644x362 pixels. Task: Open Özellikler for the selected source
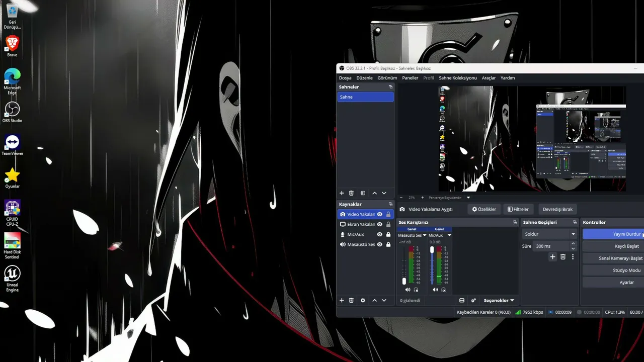[484, 209]
